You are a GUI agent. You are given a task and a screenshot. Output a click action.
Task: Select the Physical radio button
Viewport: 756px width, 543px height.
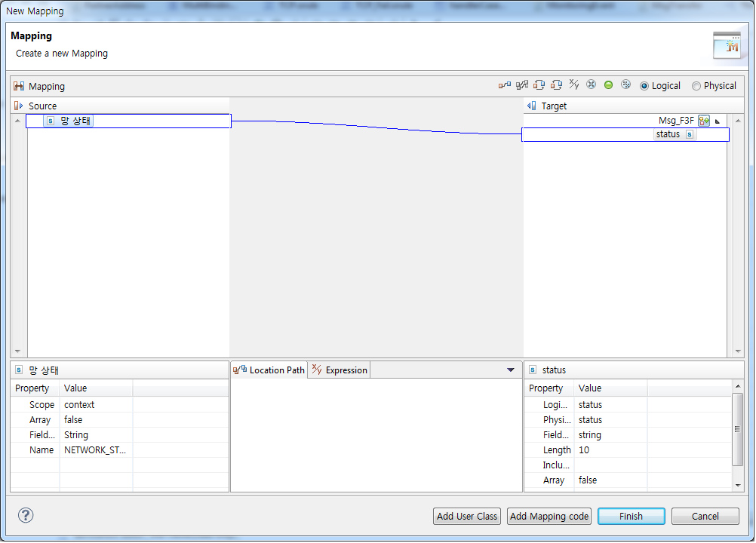pyautogui.click(x=696, y=85)
